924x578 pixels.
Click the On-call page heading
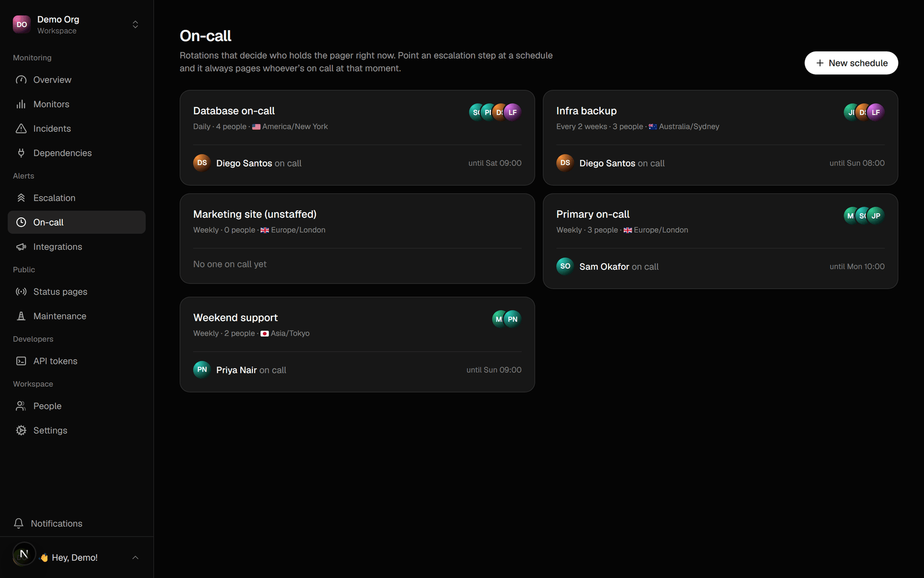pyautogui.click(x=206, y=36)
